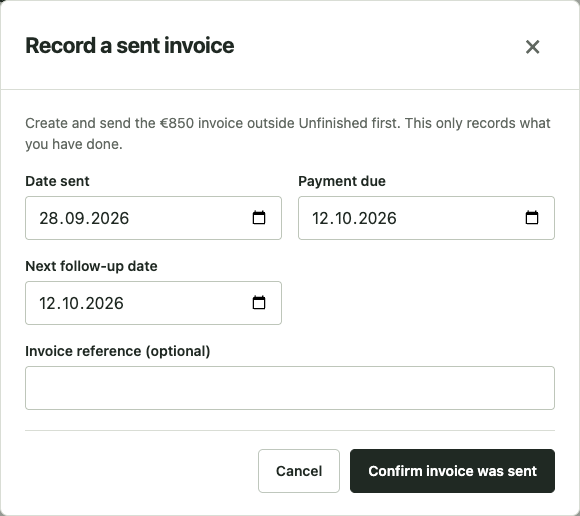Cancel recording the invoice

tap(299, 471)
